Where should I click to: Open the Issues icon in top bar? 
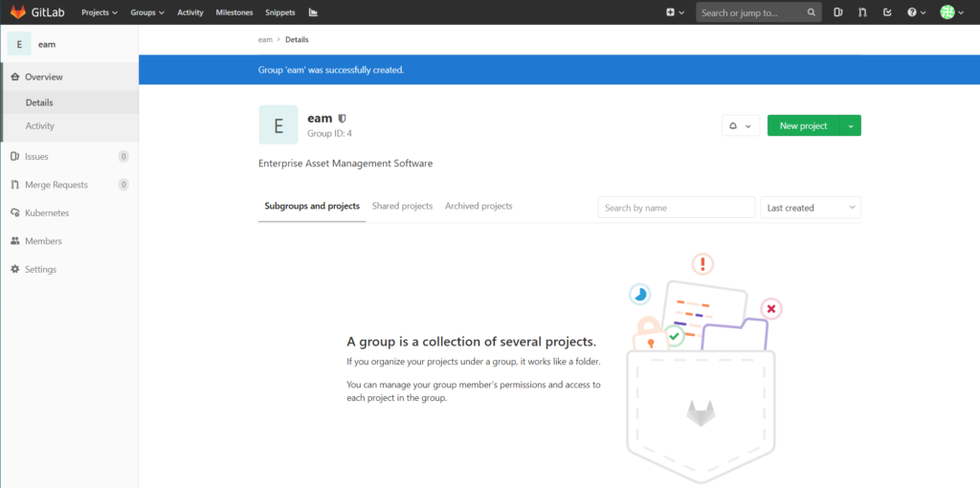point(838,12)
